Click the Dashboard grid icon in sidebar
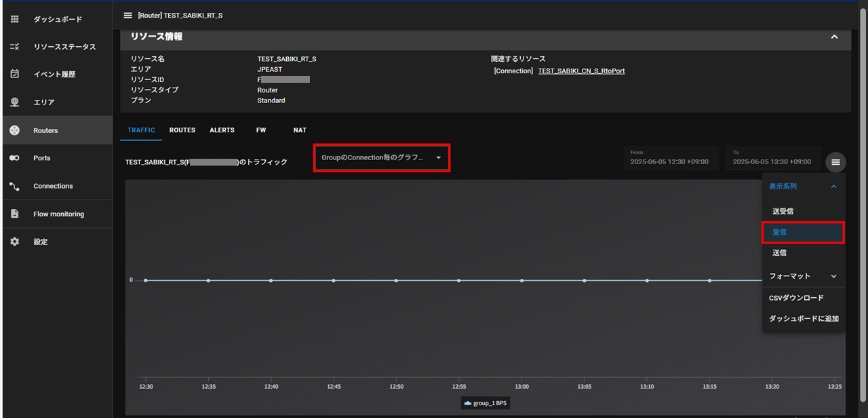This screenshot has height=418, width=868. point(15,19)
